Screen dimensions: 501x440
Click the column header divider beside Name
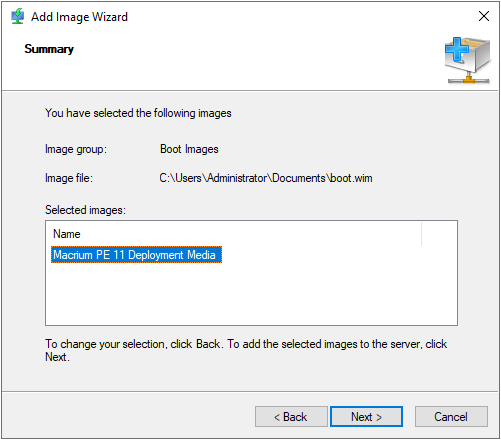(421, 234)
